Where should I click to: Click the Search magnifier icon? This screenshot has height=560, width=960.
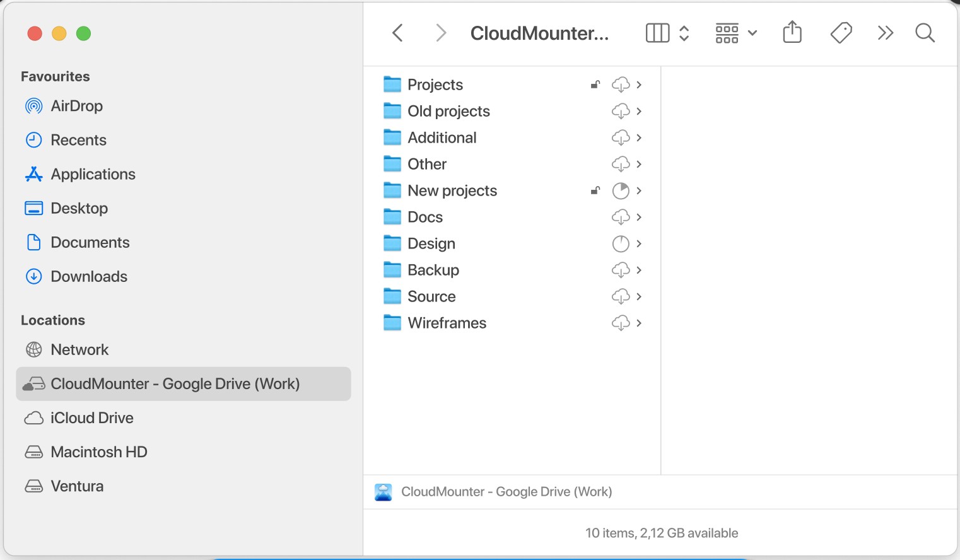(925, 33)
